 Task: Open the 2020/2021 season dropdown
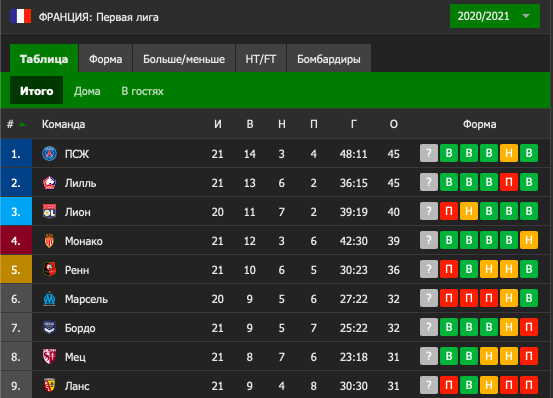(495, 16)
